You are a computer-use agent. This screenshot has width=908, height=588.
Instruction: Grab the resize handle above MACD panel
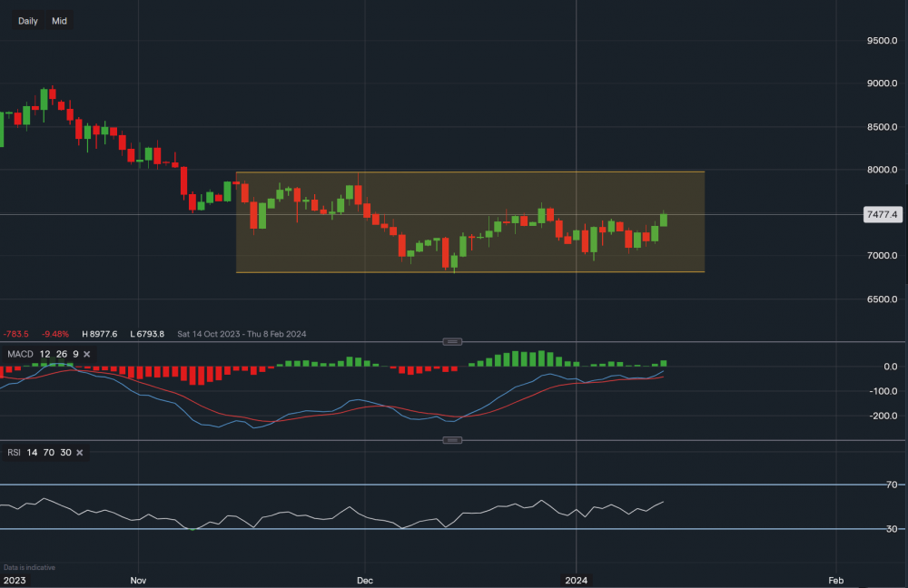tap(452, 341)
